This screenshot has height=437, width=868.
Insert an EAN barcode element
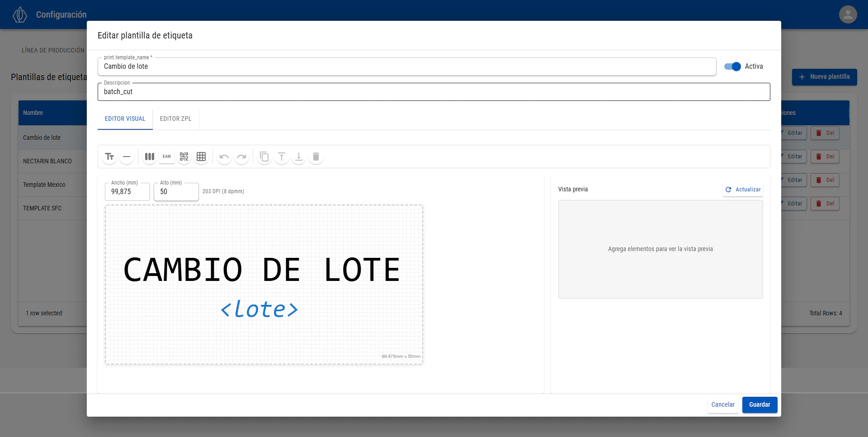(x=166, y=157)
